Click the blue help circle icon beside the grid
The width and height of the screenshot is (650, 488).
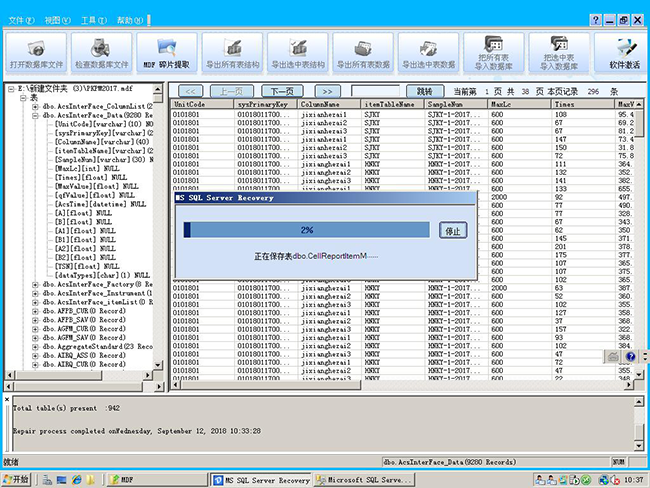coord(631,357)
